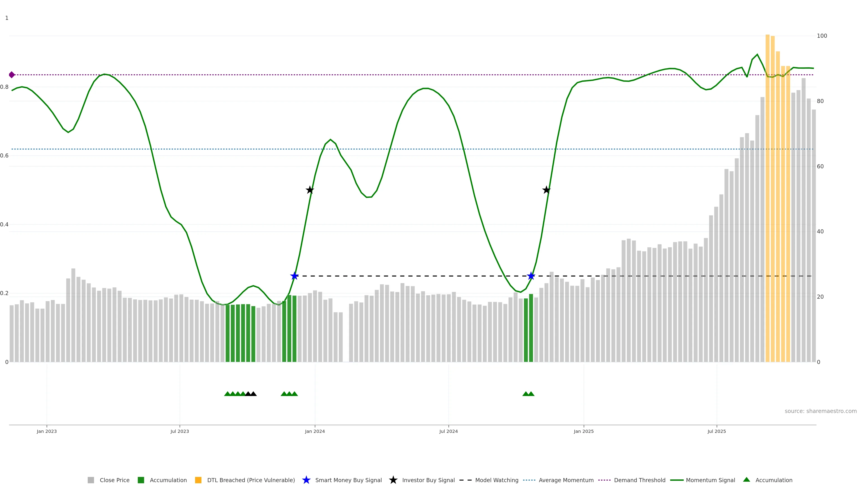
Task: Click the first blue star on the chart
Action: [x=294, y=276]
